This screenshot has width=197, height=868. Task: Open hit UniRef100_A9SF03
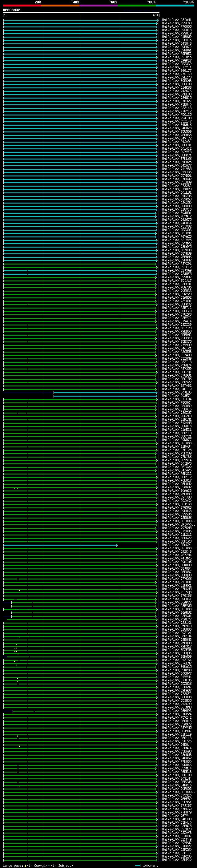(176, 23)
